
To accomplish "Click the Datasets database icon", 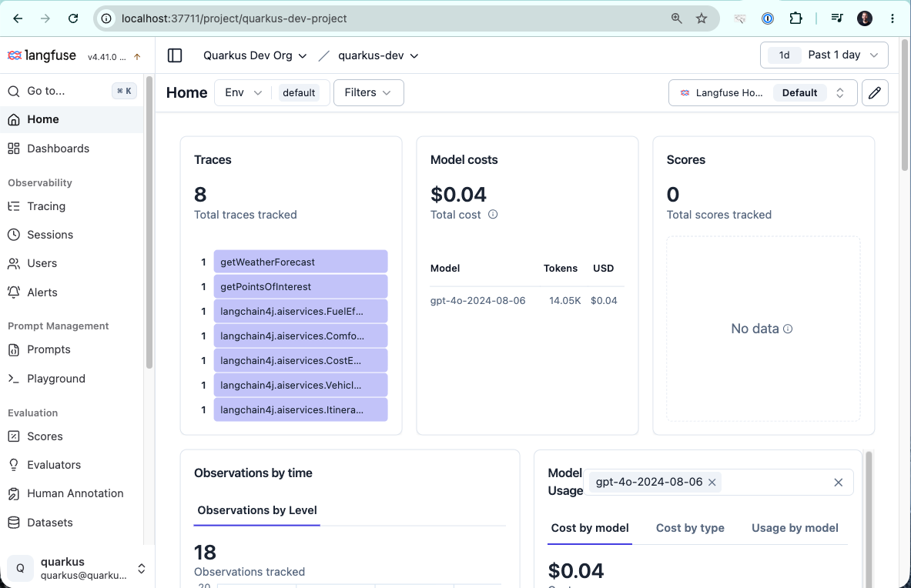I will point(14,523).
